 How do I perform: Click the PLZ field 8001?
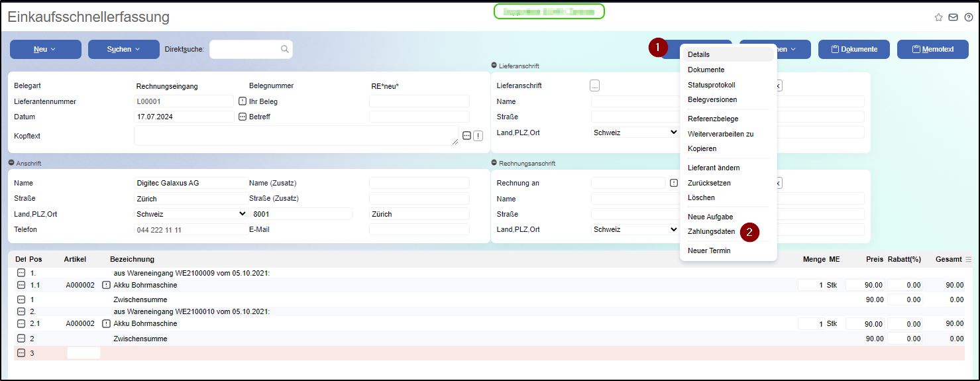[301, 214]
